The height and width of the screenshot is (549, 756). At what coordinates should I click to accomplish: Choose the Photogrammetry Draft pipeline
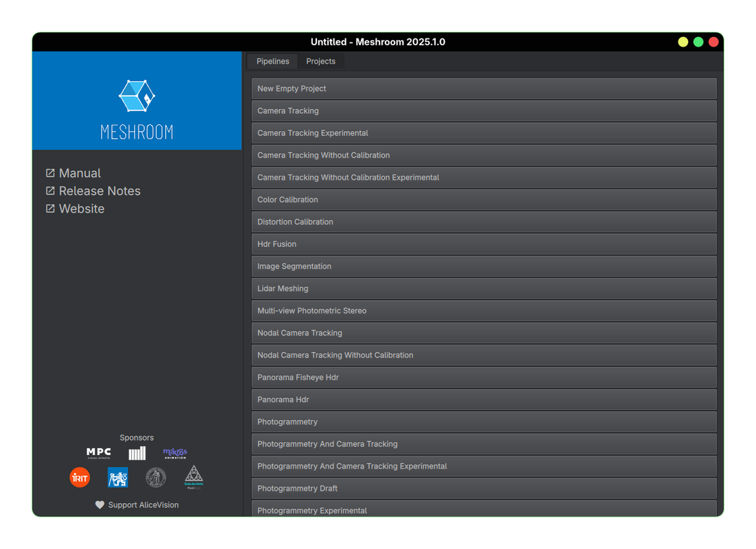point(484,488)
